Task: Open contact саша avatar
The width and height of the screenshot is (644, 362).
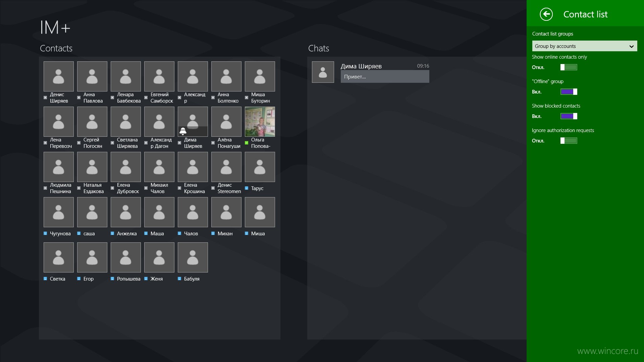Action: [92, 212]
